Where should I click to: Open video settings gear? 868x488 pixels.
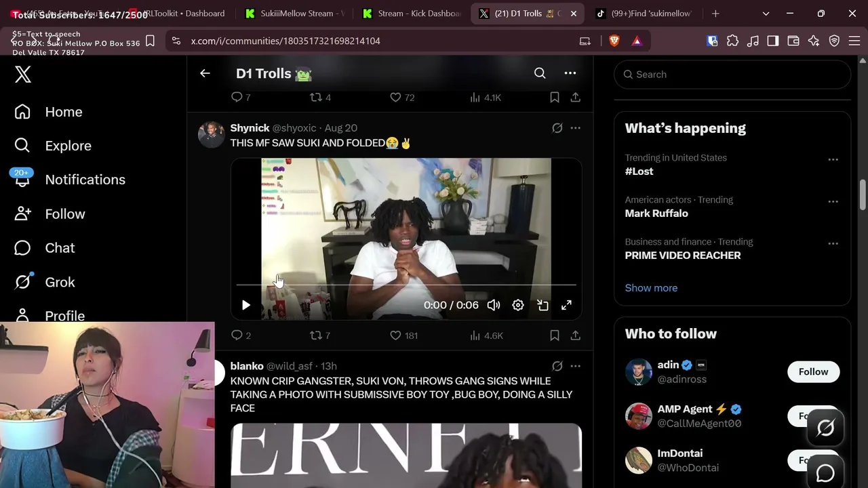(x=518, y=305)
